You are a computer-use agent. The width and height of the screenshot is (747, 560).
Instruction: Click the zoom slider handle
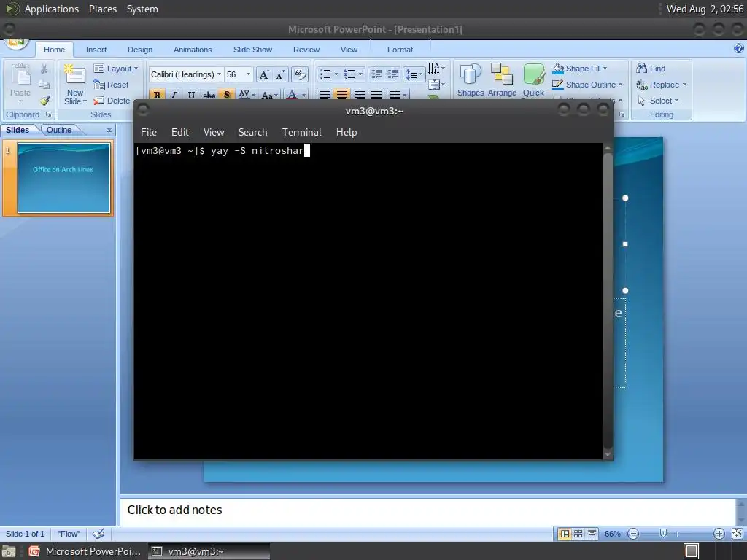pos(663,534)
